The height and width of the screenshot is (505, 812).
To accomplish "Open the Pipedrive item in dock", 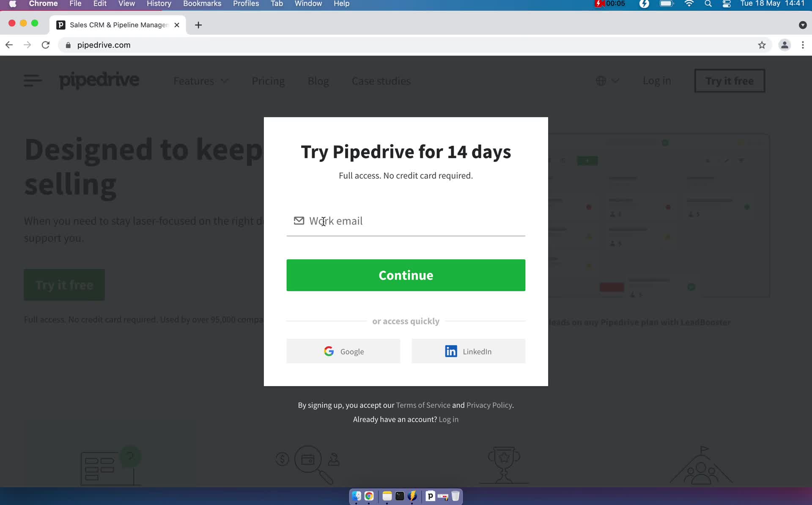I will tap(430, 496).
